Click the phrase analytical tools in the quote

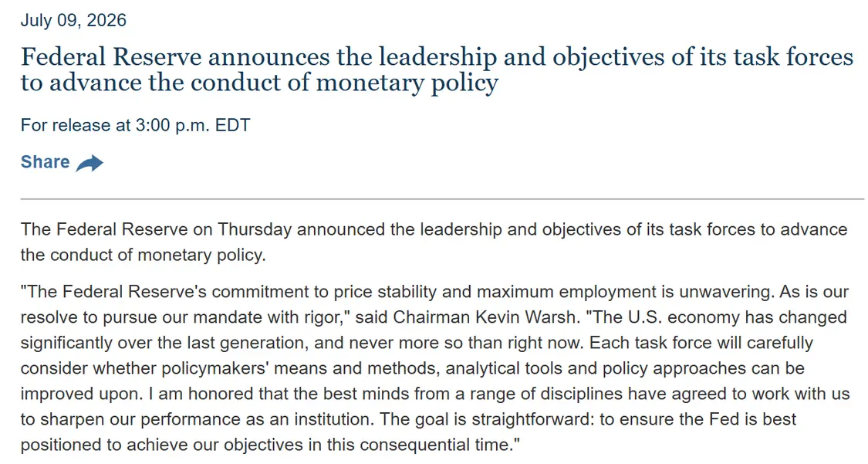[x=496, y=367]
